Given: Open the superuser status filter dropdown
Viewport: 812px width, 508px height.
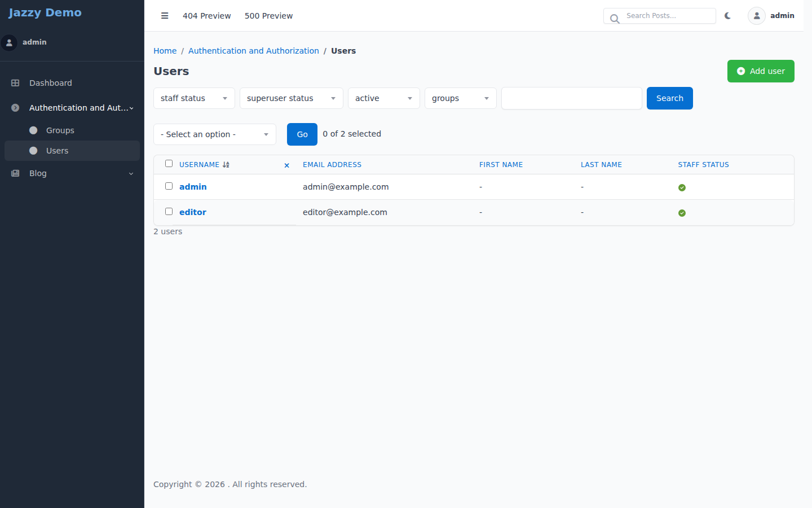Looking at the screenshot, I should click(292, 98).
